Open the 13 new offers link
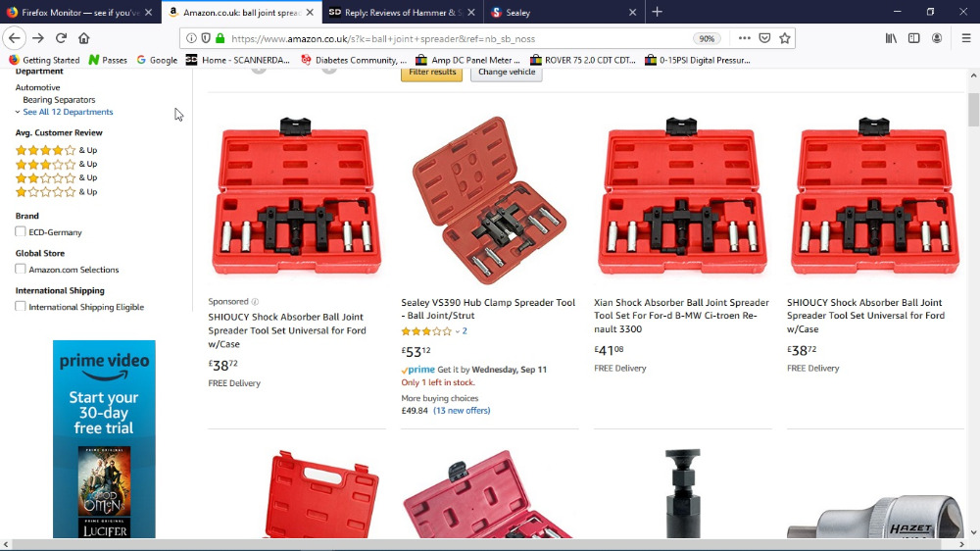 tap(462, 411)
